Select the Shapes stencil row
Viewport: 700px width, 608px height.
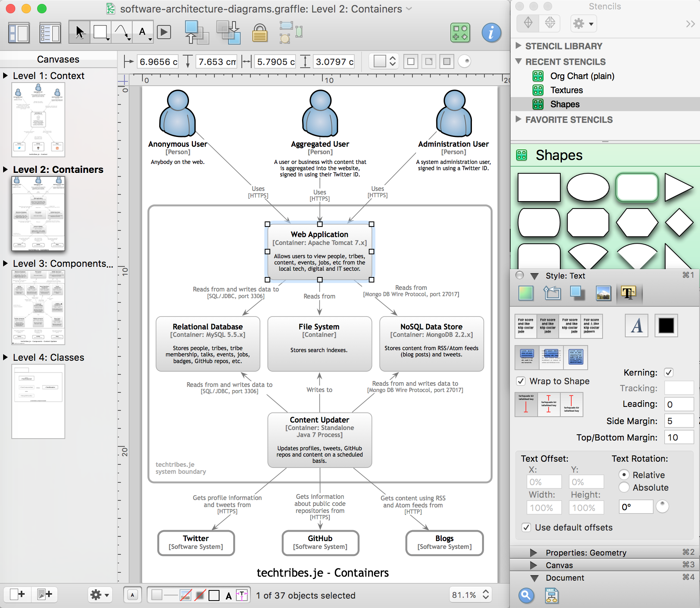click(605, 104)
